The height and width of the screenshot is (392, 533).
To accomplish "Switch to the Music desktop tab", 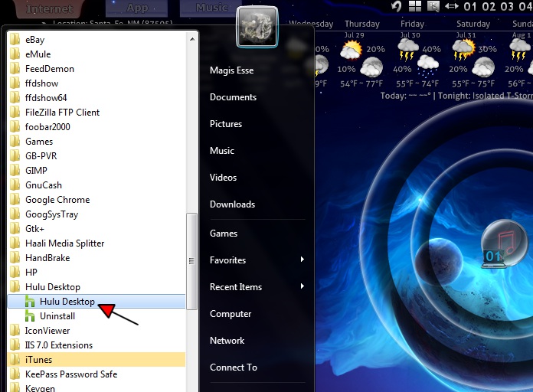I will (211, 7).
